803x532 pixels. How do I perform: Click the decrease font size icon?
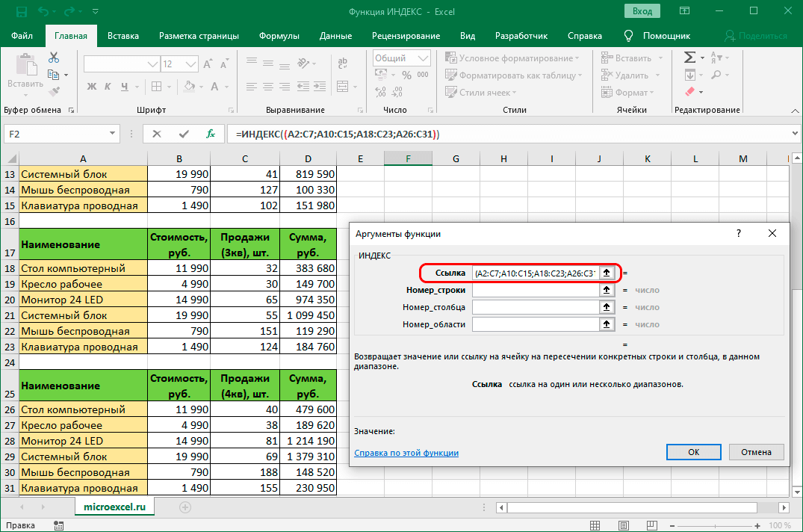click(224, 64)
